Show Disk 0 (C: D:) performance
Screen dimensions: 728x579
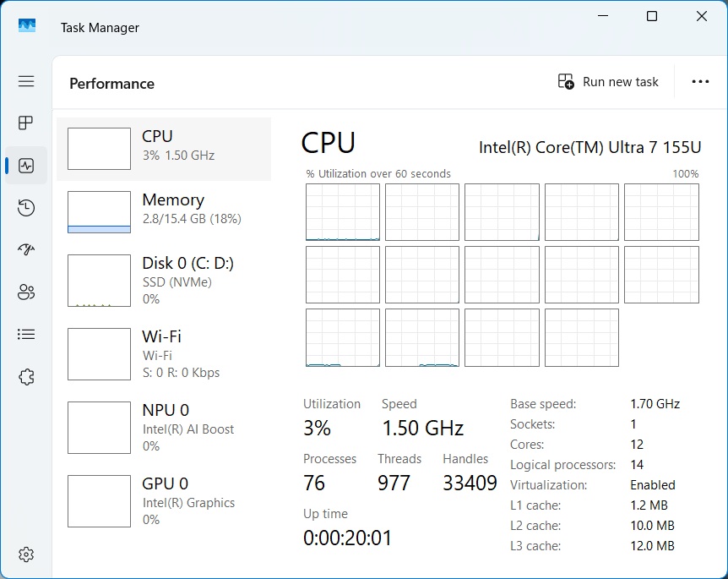click(164, 280)
